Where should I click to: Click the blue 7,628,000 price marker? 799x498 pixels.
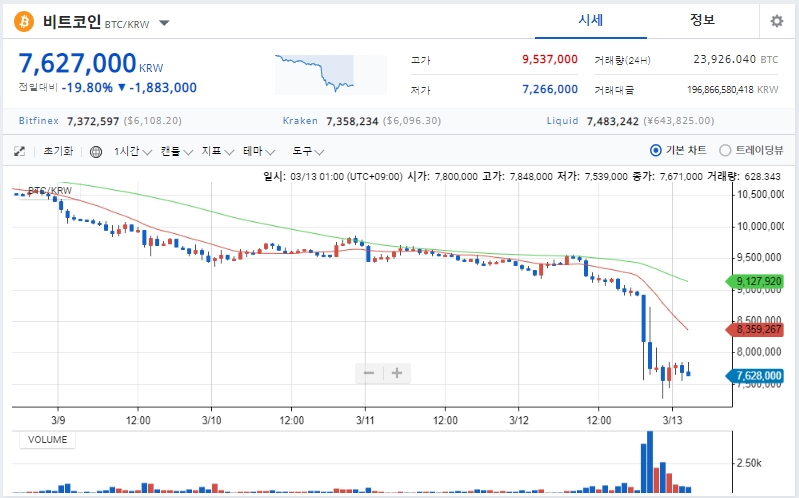(755, 376)
